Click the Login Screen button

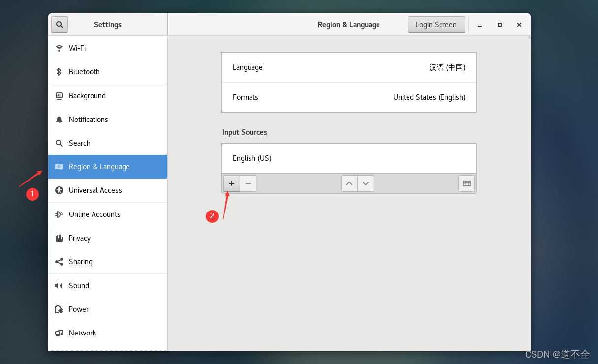pos(436,25)
